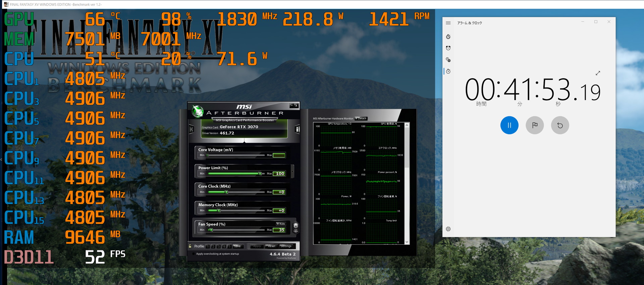The height and width of the screenshot is (285, 644).
Task: Click the Core Clock value field showing +0
Action: [x=279, y=192]
